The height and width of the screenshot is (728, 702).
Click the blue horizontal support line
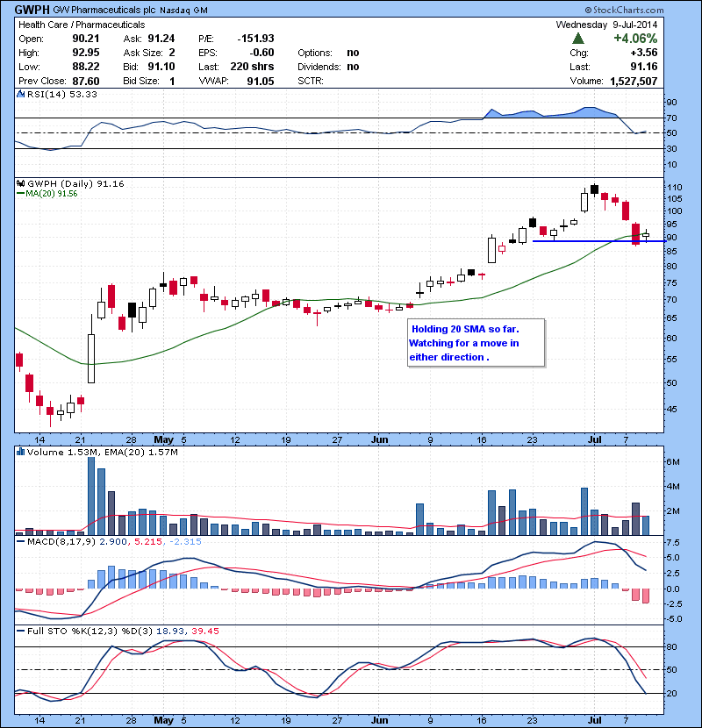coord(599,241)
